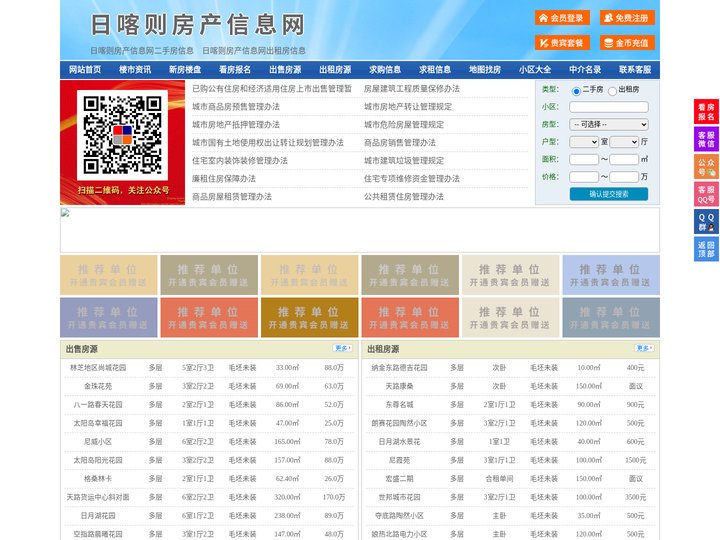Viewport: 720px width, 540px height.
Task: Open the 看房报名 red side widget
Action: tap(706, 112)
